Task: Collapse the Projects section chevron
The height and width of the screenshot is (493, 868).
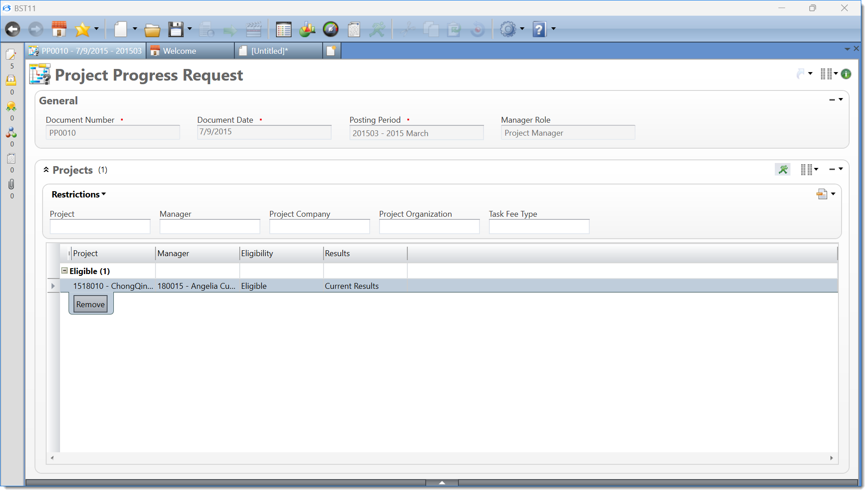Action: [x=46, y=170]
